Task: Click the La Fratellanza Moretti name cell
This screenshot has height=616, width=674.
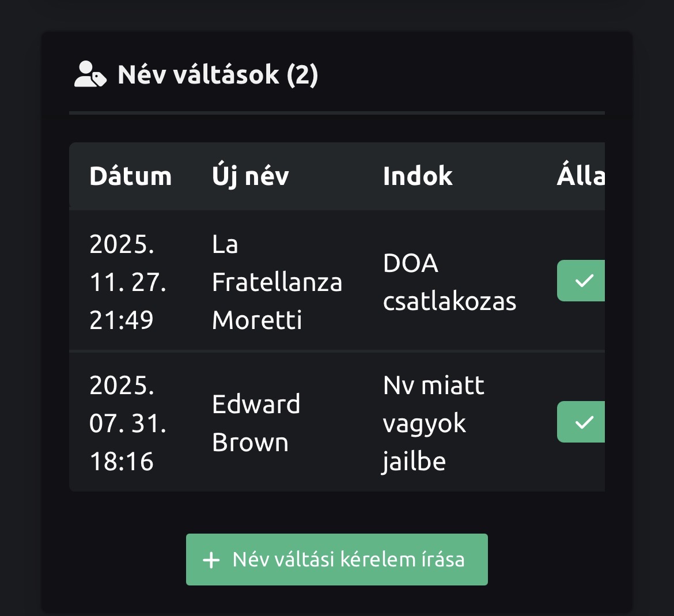Action: tap(277, 282)
